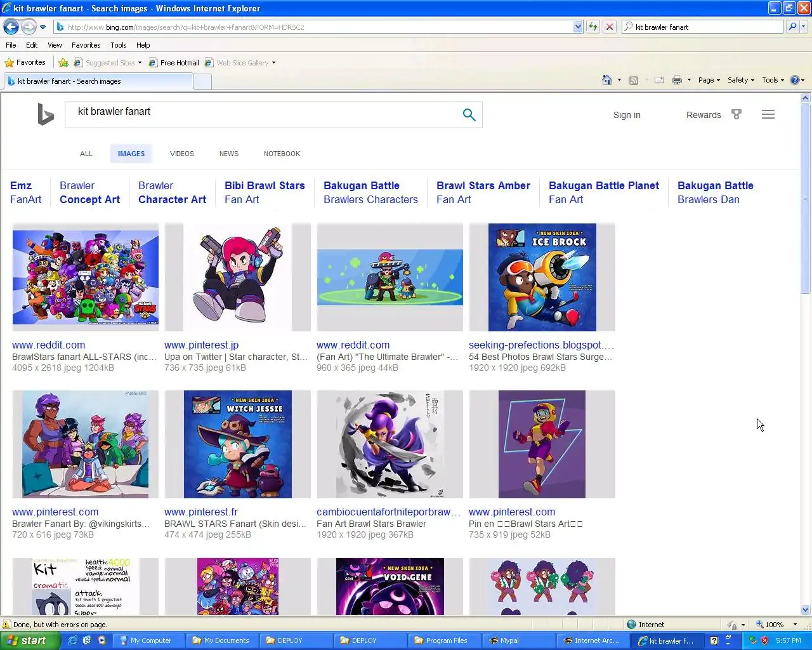
Task: Click Sign in link
Action: point(627,115)
